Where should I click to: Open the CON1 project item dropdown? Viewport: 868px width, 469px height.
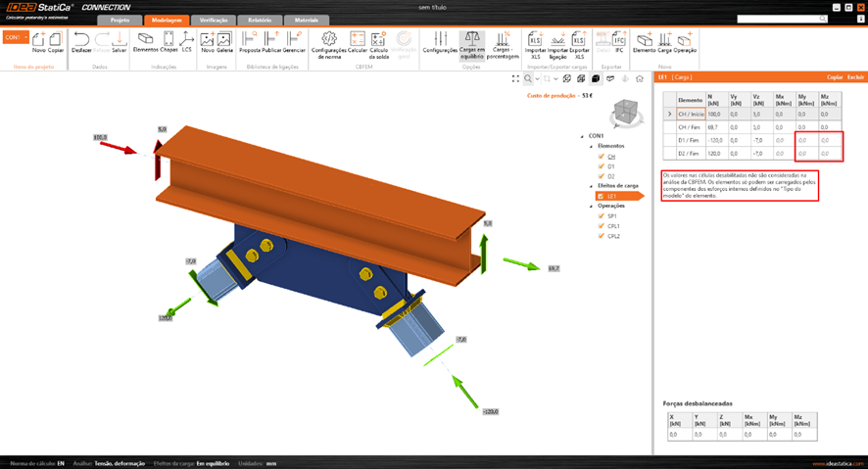point(16,37)
